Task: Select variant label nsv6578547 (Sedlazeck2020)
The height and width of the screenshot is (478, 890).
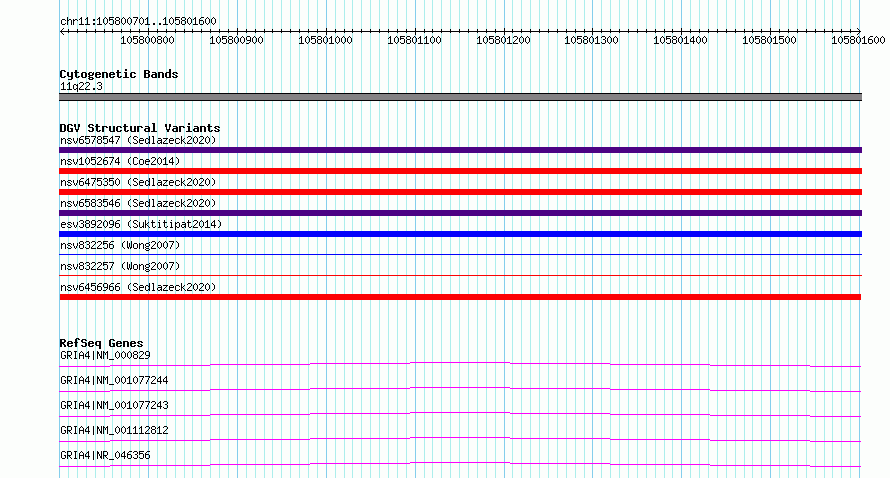Action: coord(138,140)
